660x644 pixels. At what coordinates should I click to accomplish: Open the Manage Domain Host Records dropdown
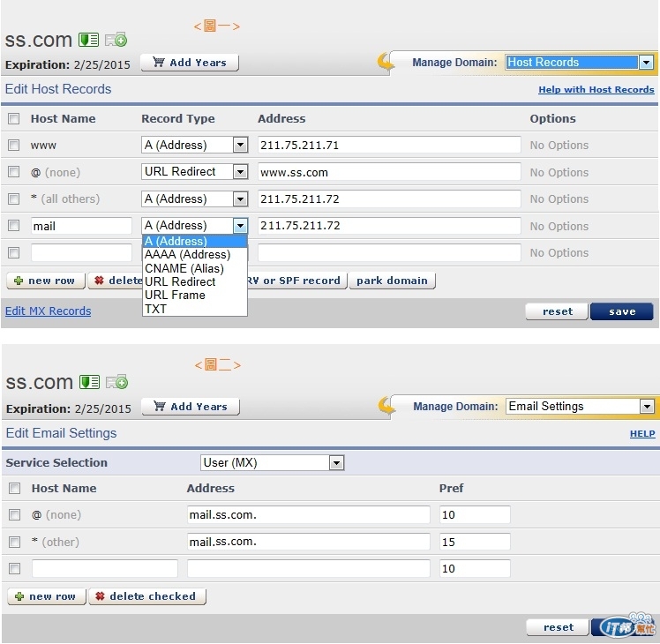point(579,63)
